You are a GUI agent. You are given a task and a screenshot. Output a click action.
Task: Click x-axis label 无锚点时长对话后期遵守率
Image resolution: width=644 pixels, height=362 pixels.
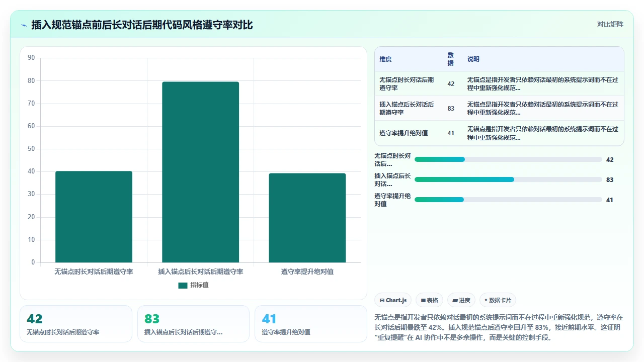click(94, 271)
